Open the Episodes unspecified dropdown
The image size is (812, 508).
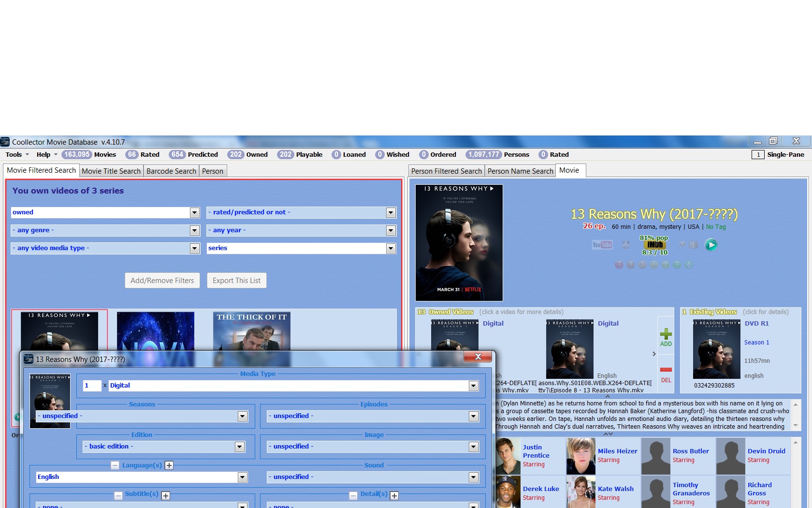click(x=474, y=416)
